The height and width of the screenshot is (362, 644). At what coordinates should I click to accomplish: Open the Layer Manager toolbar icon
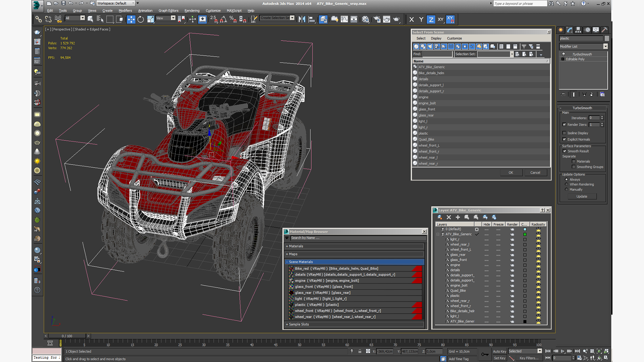click(x=323, y=19)
